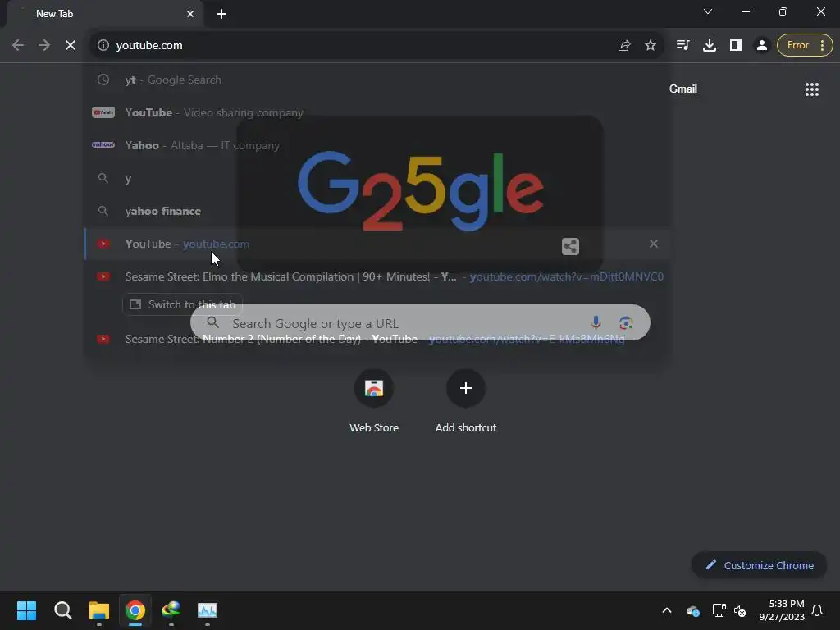
Task: Select the New Tab tab
Action: [104, 14]
